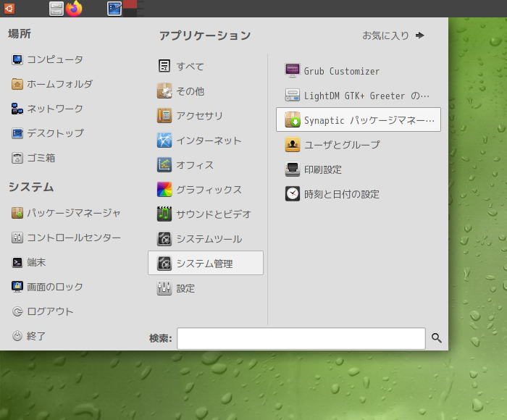Image resolution: width=507 pixels, height=420 pixels.
Task: Select サウンドとビデオ category
Action: coord(206,214)
